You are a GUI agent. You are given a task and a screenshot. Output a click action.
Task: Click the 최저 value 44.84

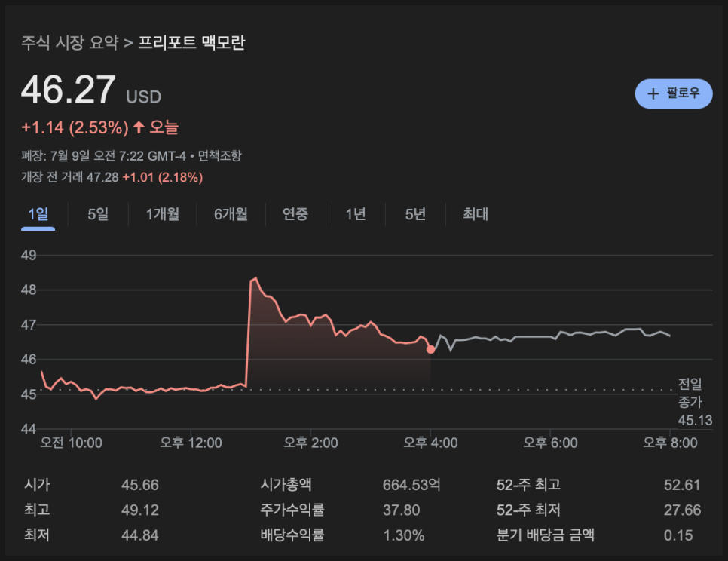coord(139,535)
